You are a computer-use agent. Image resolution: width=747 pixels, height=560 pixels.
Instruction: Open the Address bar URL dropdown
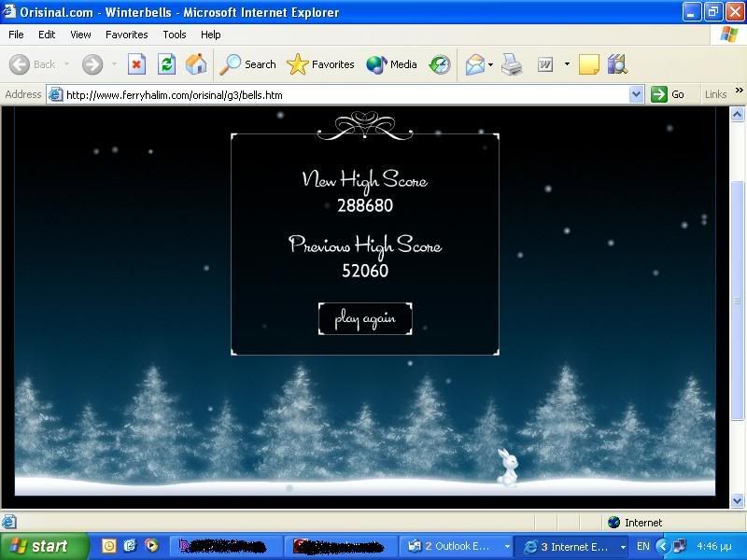[636, 94]
